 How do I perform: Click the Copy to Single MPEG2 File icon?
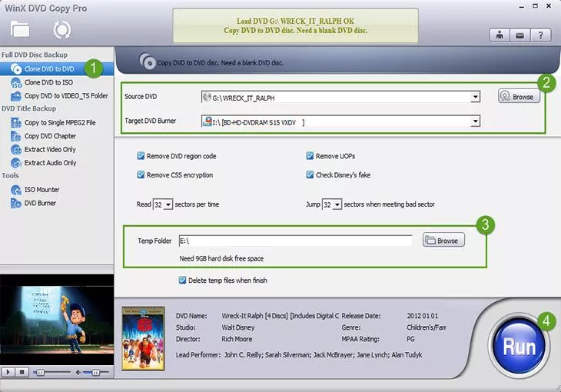(15, 123)
